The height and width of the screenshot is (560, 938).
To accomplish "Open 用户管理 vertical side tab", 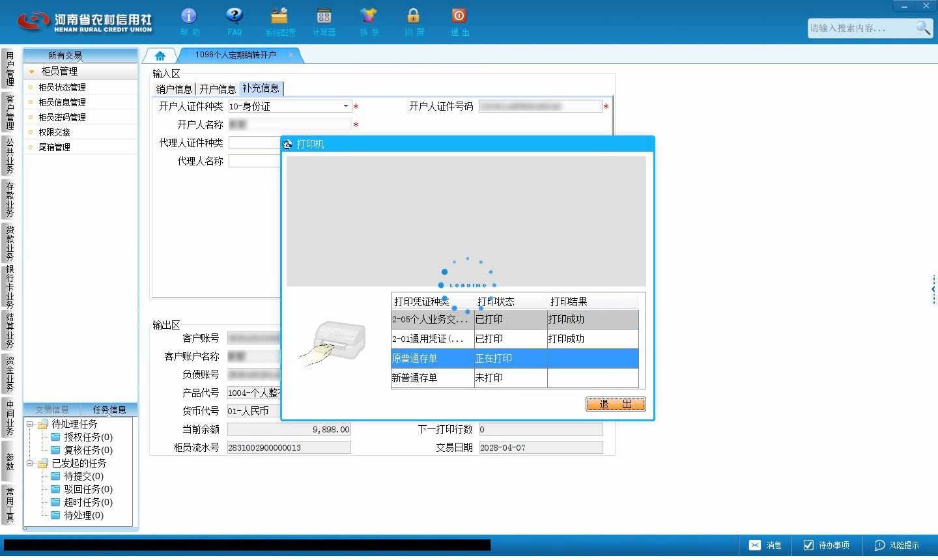I will (9, 69).
